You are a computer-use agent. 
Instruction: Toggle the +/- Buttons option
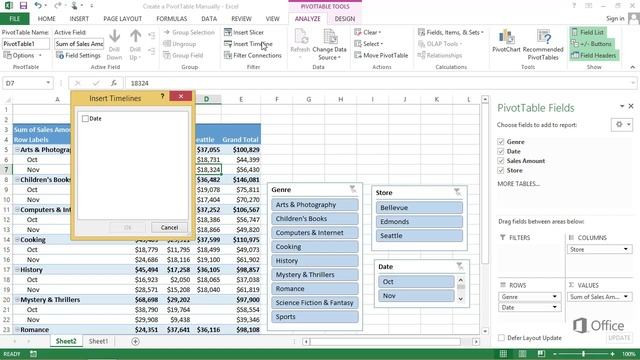point(591,44)
